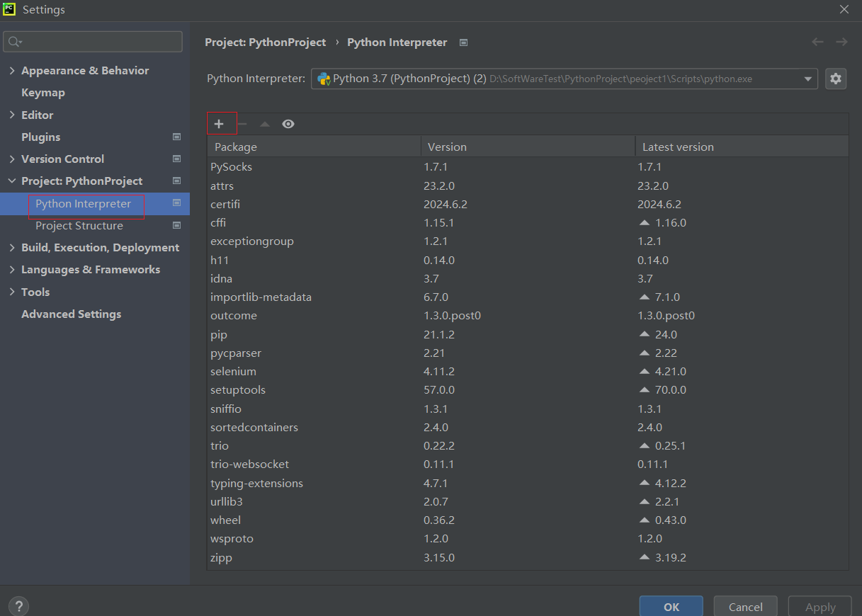Expand Build, Execution, Deployment section

(12, 247)
